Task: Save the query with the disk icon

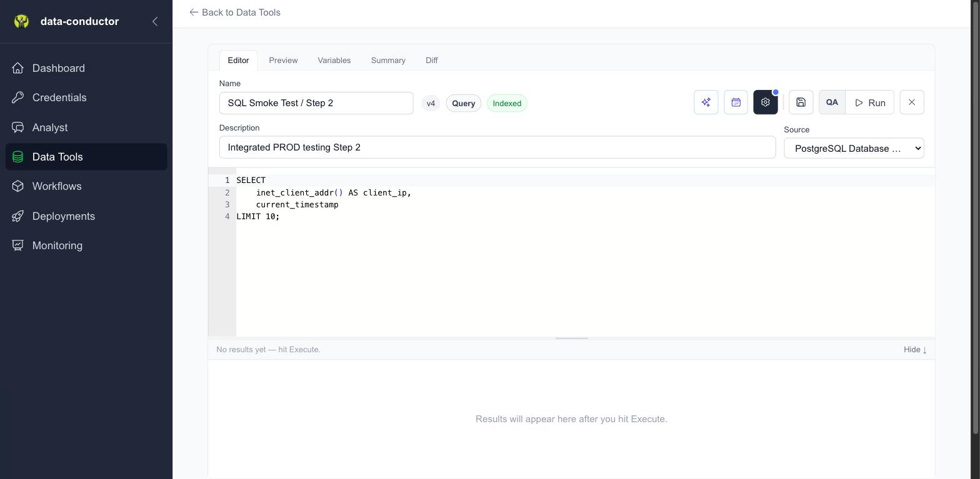Action: click(x=801, y=102)
